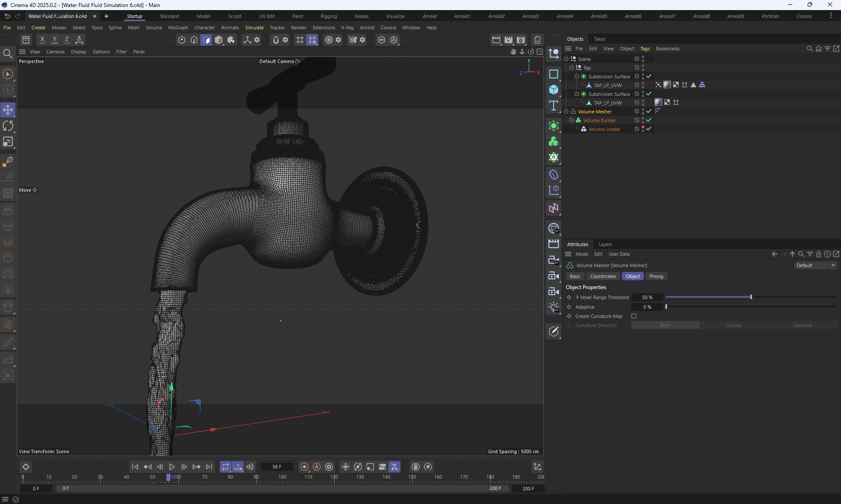
Task: Click the Record Active Objects keyframe button
Action: click(304, 467)
